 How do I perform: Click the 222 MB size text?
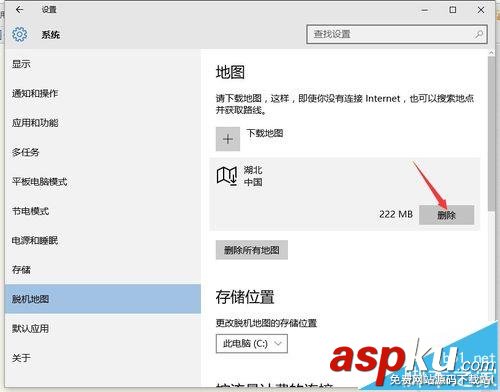[x=396, y=214]
